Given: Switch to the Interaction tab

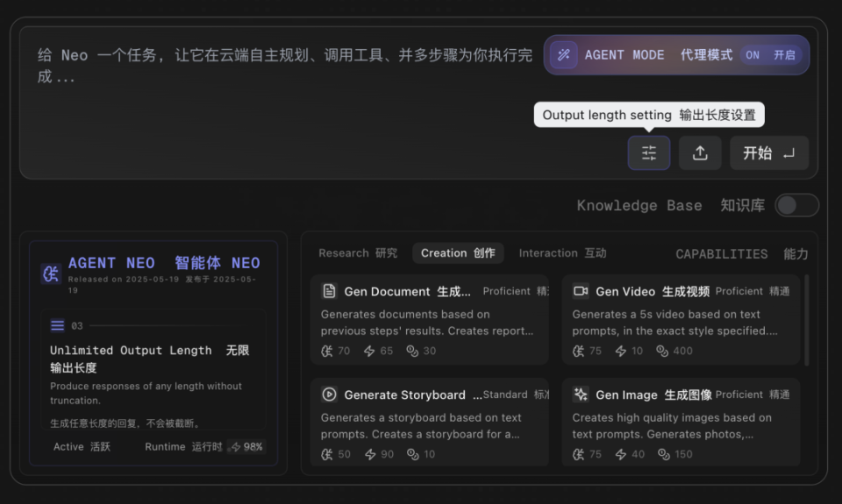Looking at the screenshot, I should [562, 252].
